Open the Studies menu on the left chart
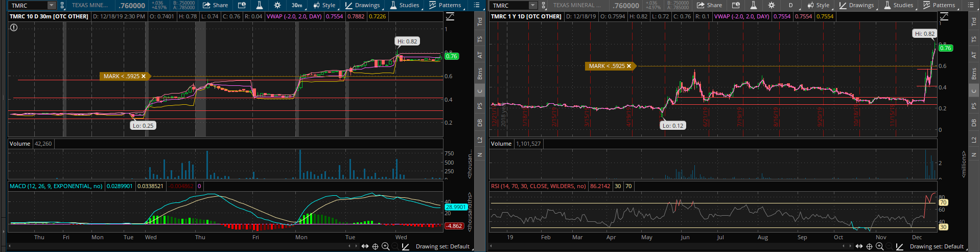Image resolution: width=980 pixels, height=252 pixels. coord(404,5)
